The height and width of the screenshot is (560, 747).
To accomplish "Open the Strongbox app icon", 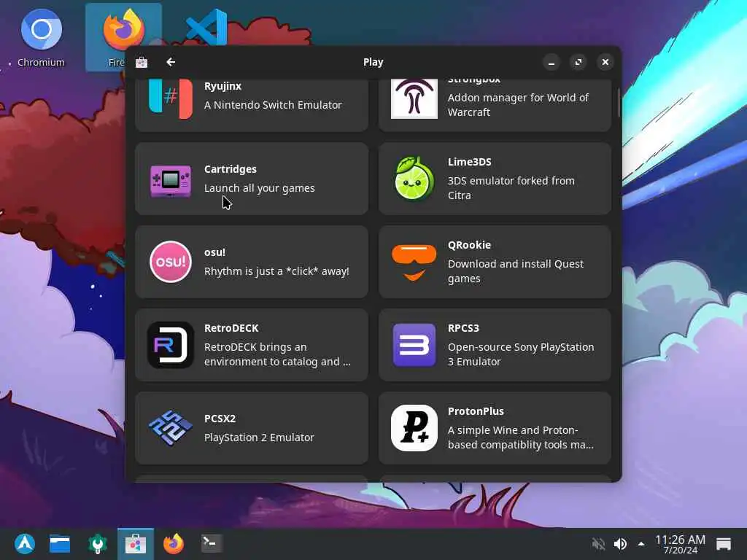I will 414,98.
